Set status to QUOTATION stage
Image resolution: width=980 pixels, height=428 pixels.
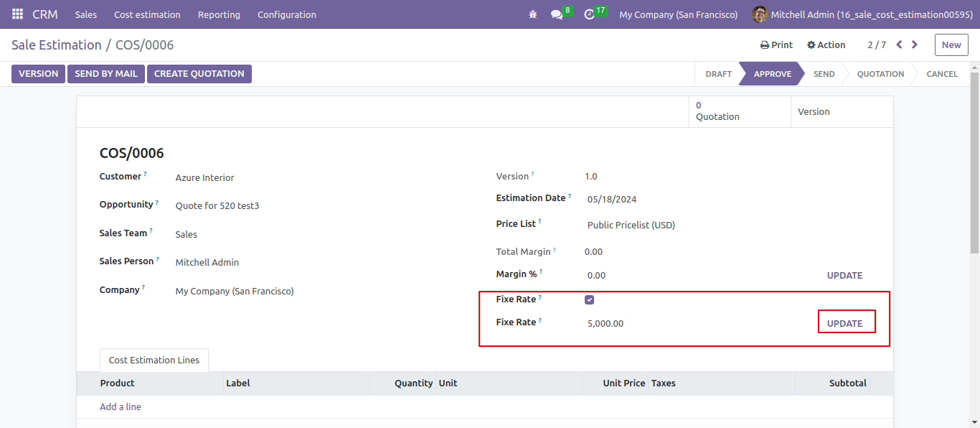tap(880, 74)
